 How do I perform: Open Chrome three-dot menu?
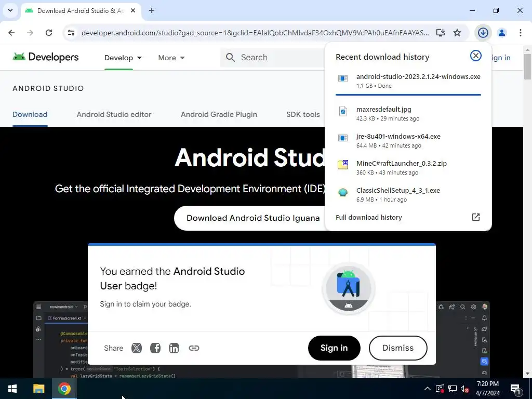pos(520,33)
